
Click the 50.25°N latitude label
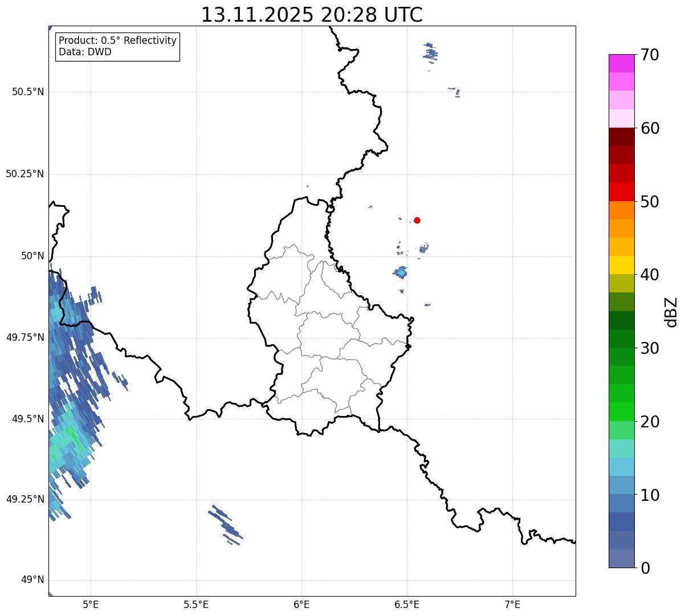[25, 174]
